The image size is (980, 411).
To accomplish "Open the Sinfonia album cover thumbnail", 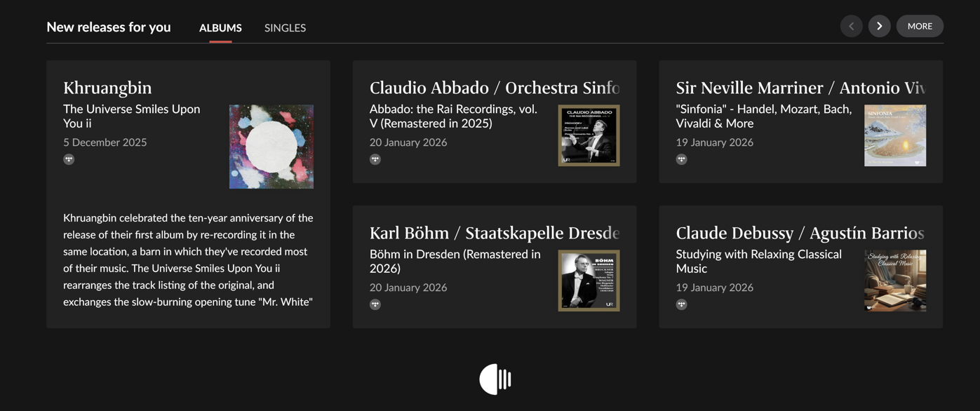I will pyautogui.click(x=895, y=135).
